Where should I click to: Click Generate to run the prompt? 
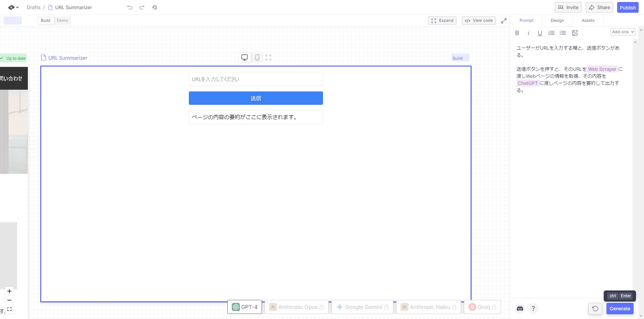tap(620, 308)
